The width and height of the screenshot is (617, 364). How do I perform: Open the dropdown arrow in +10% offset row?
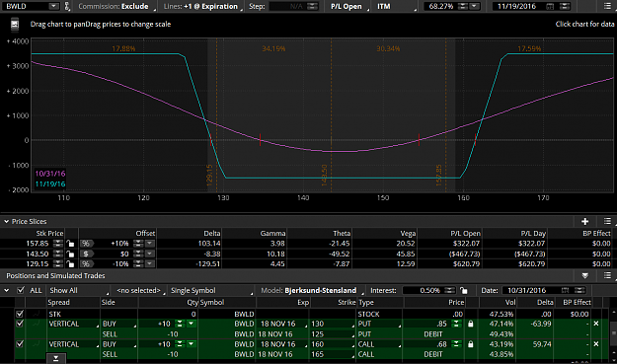click(x=149, y=244)
